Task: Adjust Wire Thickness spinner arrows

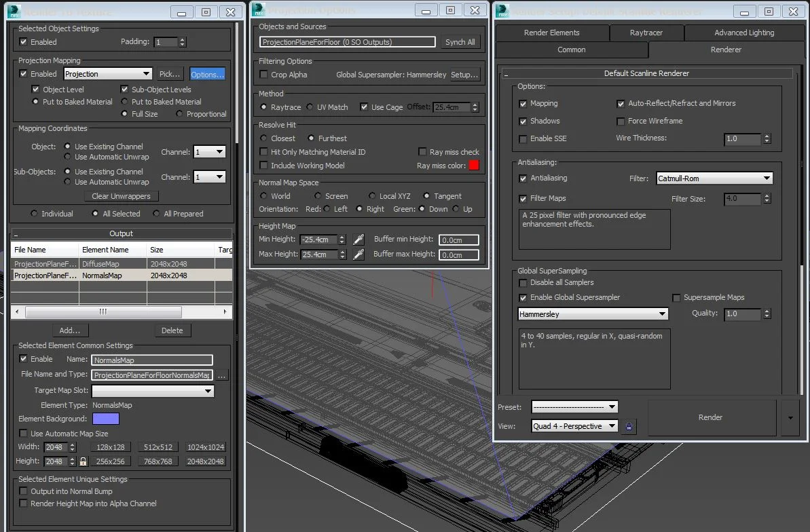Action: [767, 138]
